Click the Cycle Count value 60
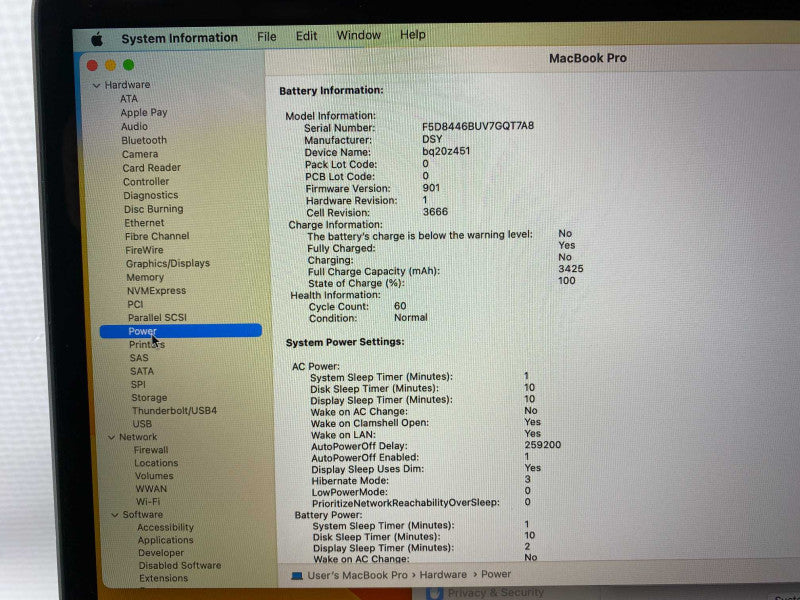This screenshot has height=600, width=800. (x=400, y=306)
